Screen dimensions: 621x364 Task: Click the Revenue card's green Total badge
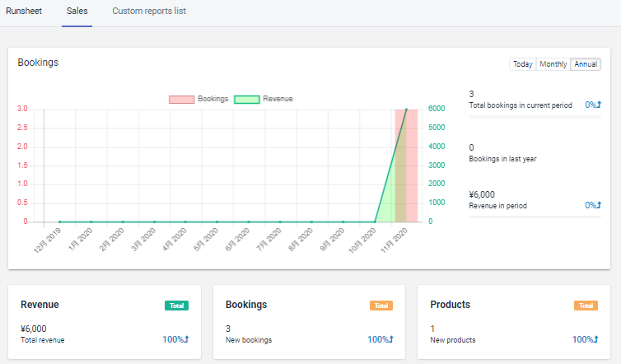click(x=176, y=306)
